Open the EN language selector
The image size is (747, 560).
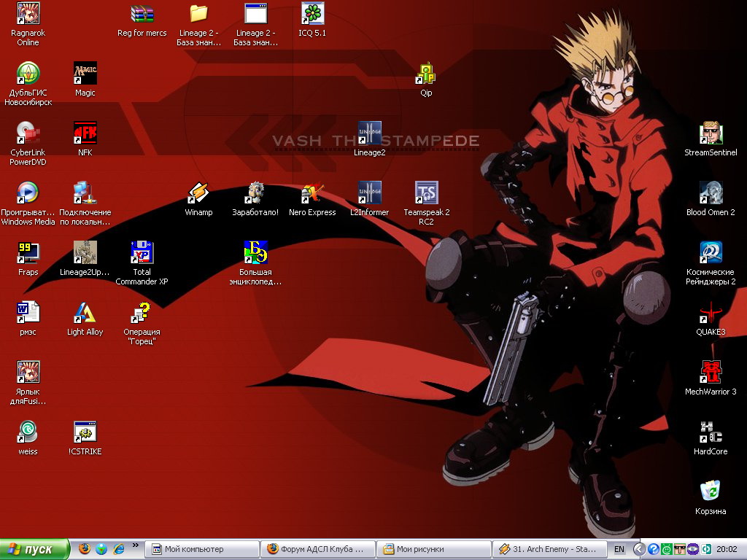click(619, 549)
